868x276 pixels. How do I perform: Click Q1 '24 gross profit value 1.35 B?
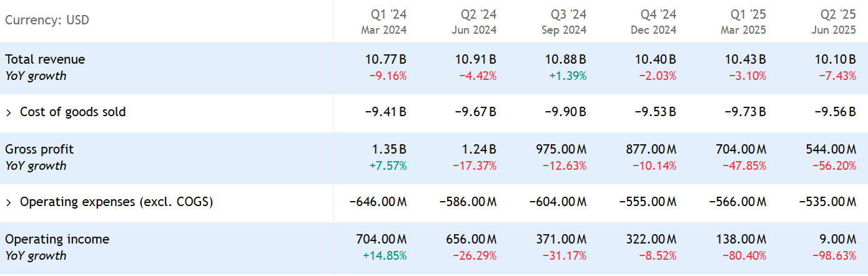[x=390, y=149]
